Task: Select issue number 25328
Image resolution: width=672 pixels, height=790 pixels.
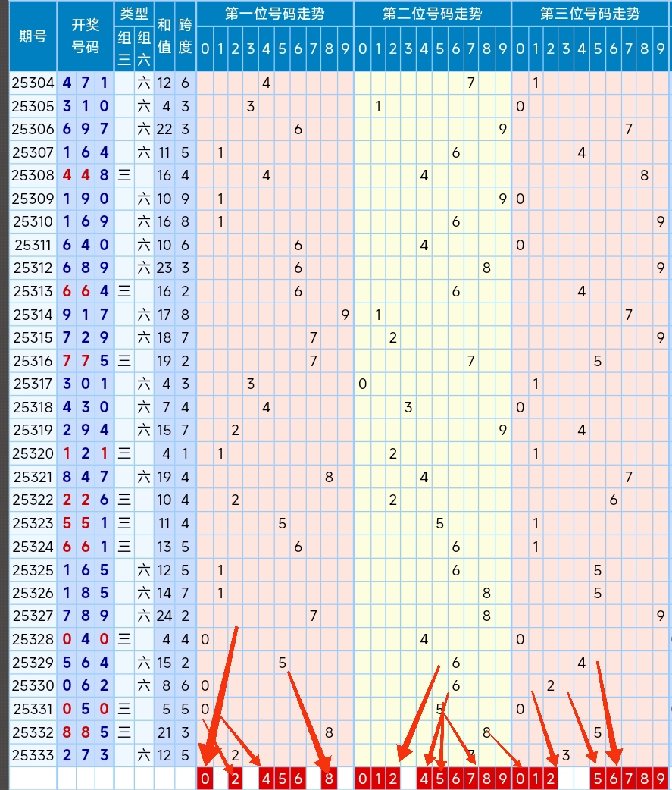Action: point(33,639)
